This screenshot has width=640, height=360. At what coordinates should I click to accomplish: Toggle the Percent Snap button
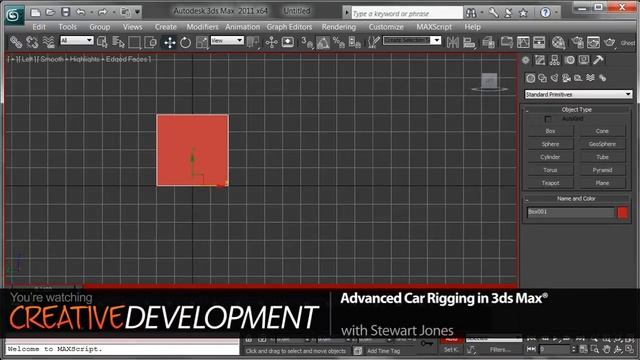(x=339, y=42)
